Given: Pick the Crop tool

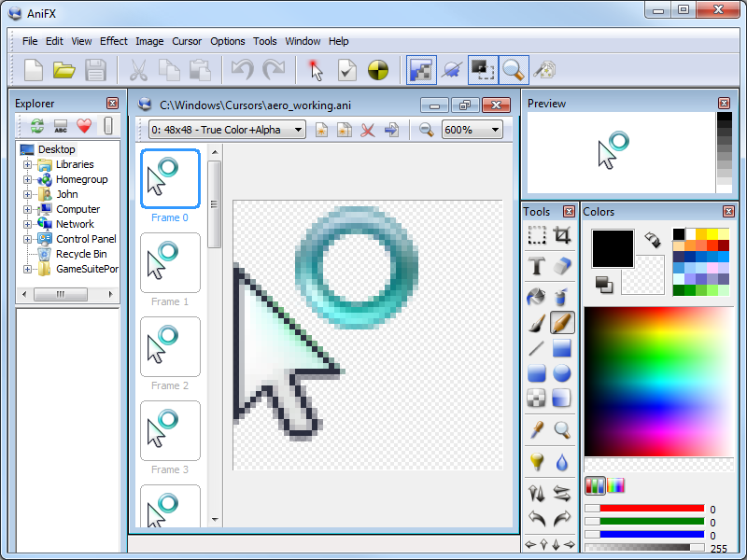Looking at the screenshot, I should (561, 235).
